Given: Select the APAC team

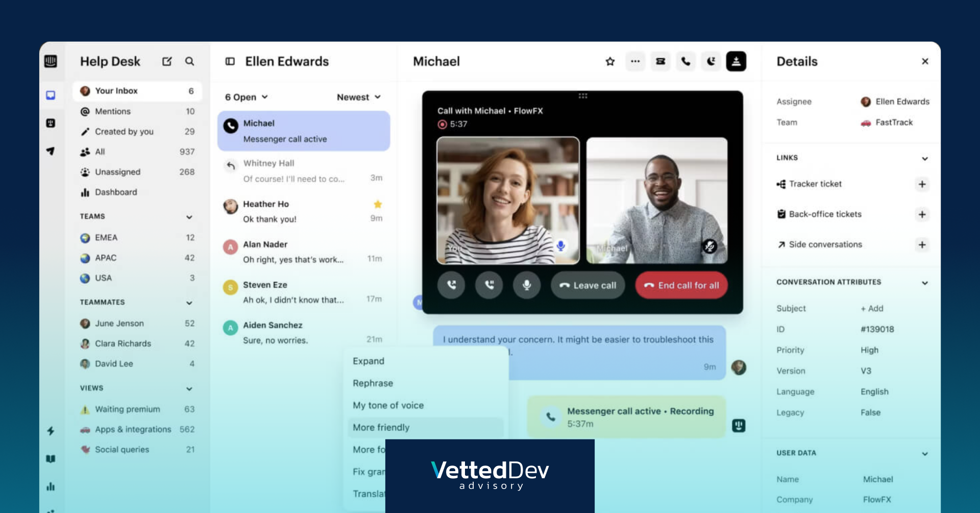Looking at the screenshot, I should point(137,258).
